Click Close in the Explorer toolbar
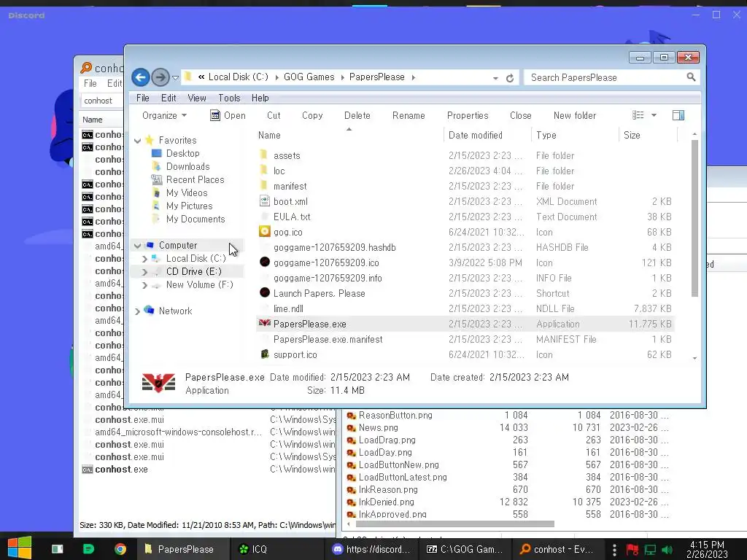The image size is (747, 560). [521, 116]
